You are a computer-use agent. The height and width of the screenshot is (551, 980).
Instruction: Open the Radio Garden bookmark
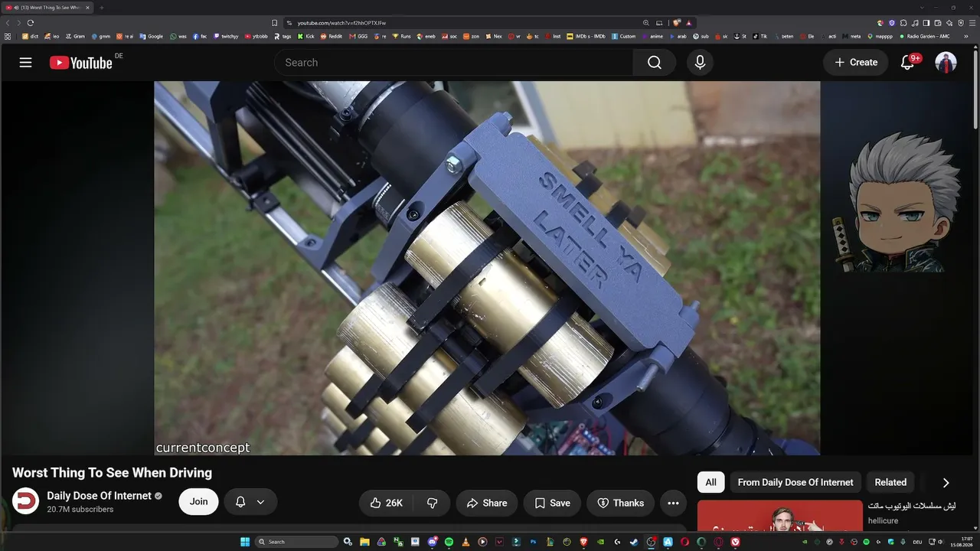coord(924,36)
